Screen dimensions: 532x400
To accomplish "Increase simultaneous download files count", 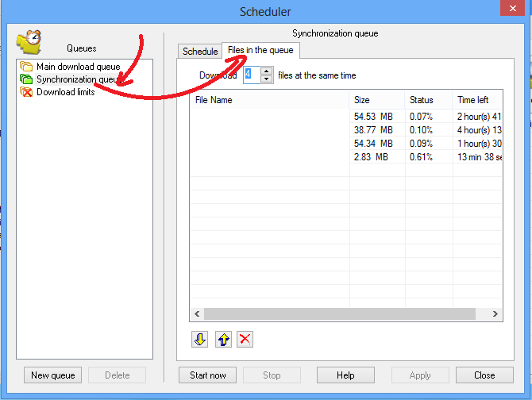I will 267,71.
